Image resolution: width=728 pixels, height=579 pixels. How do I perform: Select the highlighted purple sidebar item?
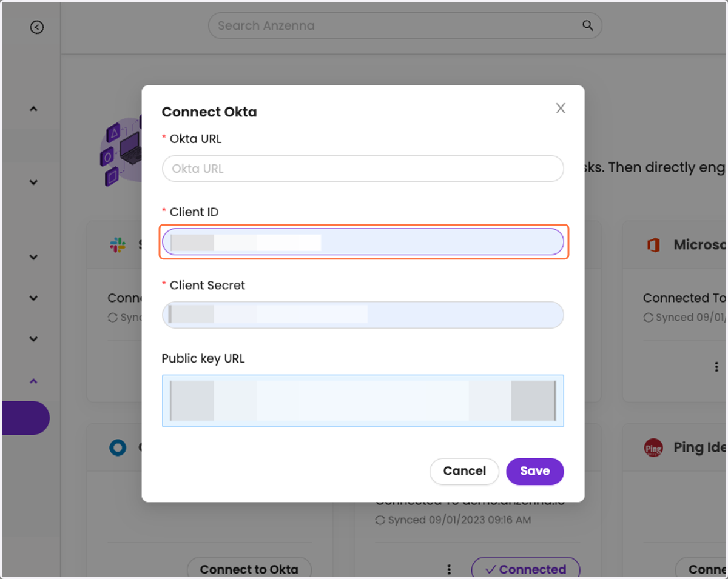(x=25, y=418)
